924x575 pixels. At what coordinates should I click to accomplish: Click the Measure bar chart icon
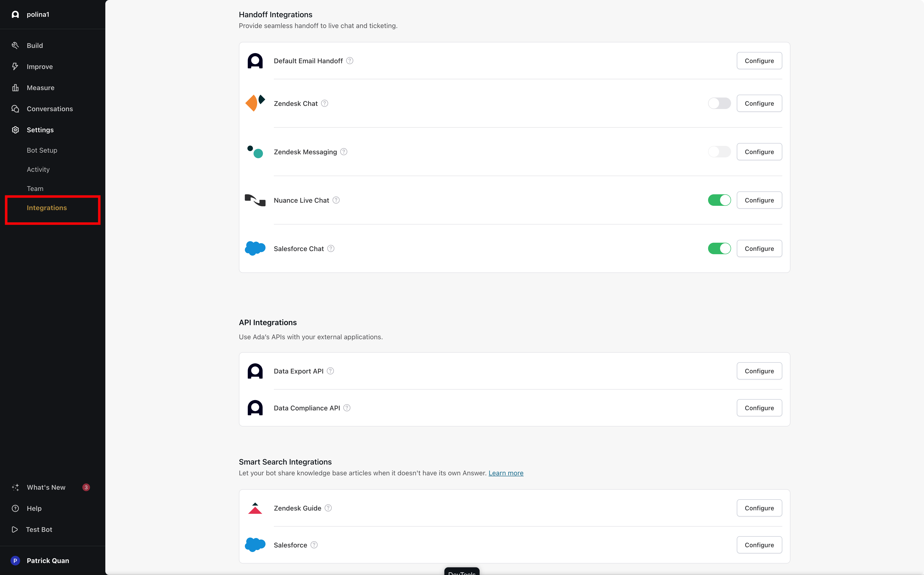pyautogui.click(x=15, y=88)
